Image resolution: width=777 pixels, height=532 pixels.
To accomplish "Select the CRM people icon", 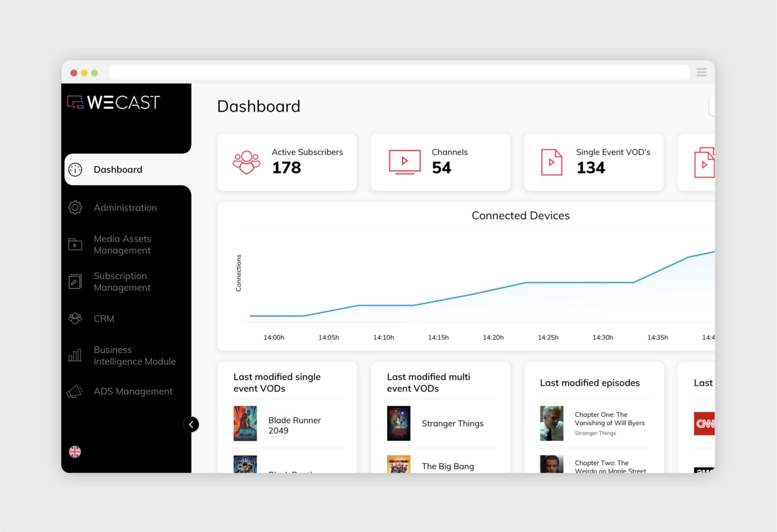I will coord(75,318).
